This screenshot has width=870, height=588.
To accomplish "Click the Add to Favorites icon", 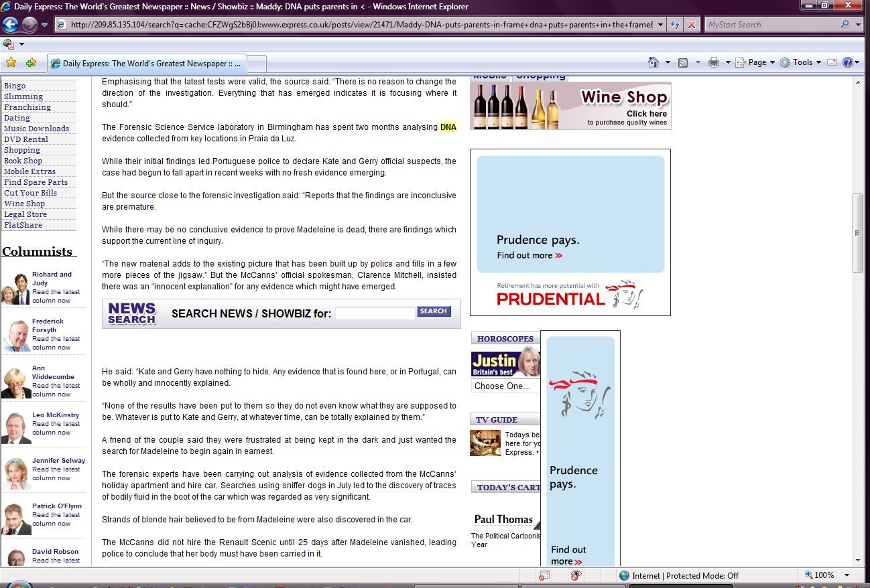I will (31, 62).
